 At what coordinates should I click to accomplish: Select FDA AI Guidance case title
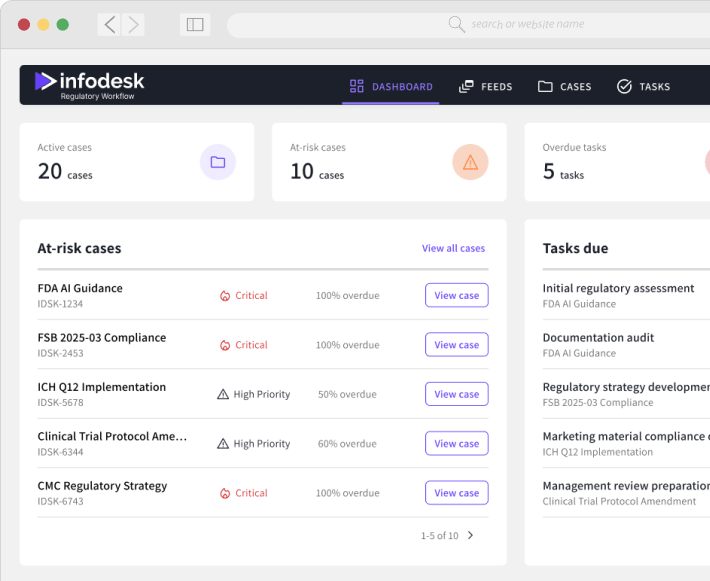coord(80,288)
